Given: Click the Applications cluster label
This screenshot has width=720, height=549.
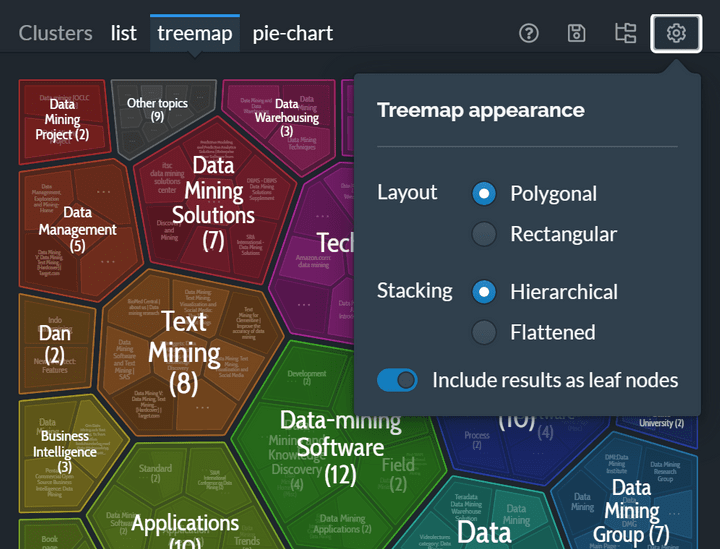Looking at the screenshot, I should (x=185, y=523).
